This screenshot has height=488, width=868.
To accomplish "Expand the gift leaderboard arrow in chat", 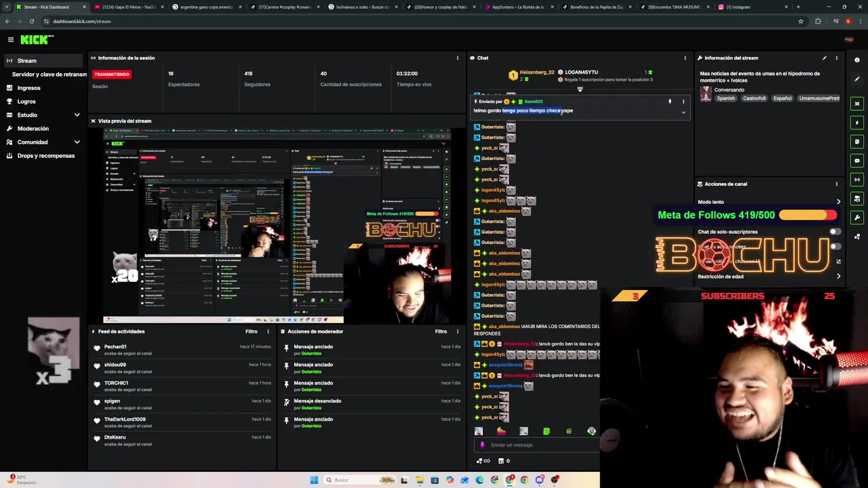I will (580, 89).
